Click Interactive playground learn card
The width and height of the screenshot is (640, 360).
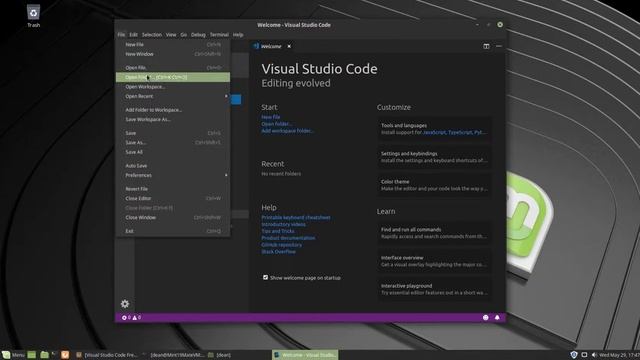pos(434,289)
